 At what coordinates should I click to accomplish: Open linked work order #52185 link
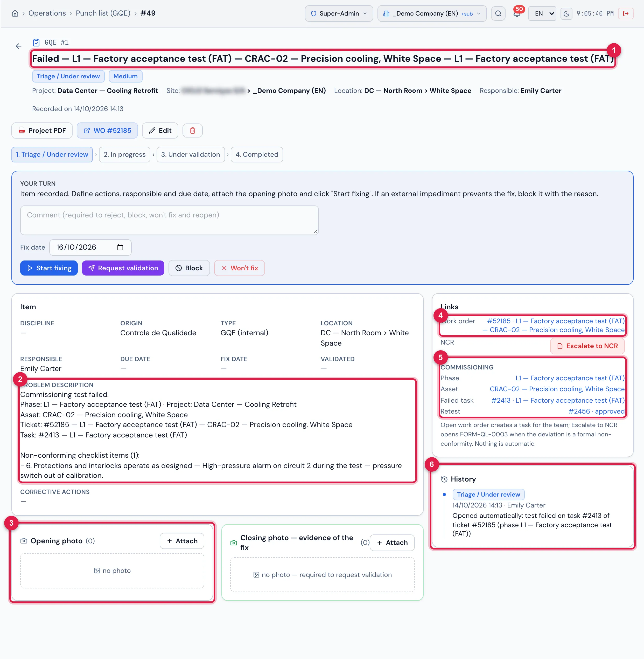click(x=553, y=326)
